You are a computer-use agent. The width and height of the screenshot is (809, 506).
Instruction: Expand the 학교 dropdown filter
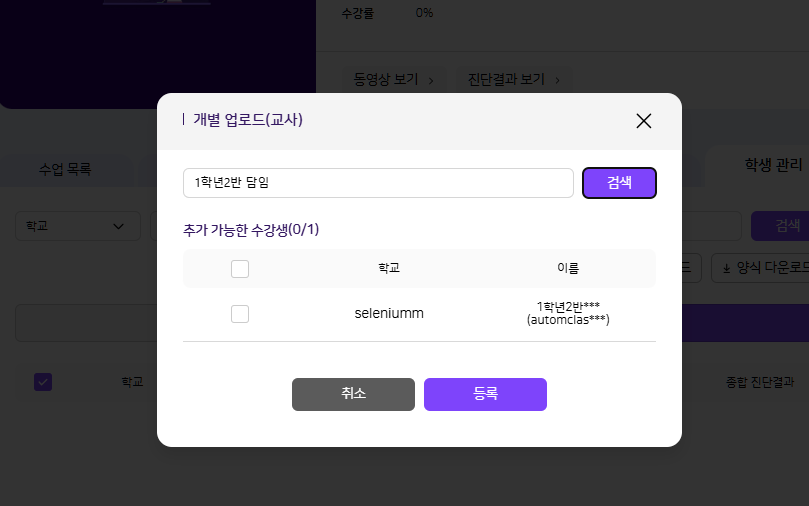tap(76, 225)
